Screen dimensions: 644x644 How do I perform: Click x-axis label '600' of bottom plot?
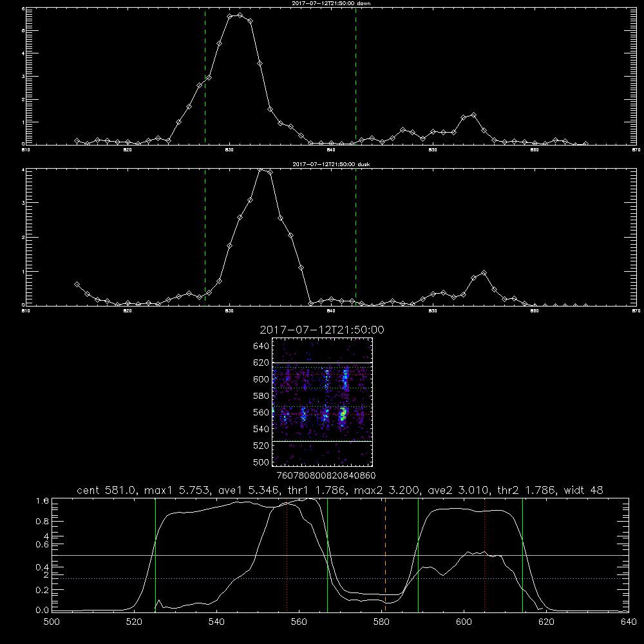[464, 621]
